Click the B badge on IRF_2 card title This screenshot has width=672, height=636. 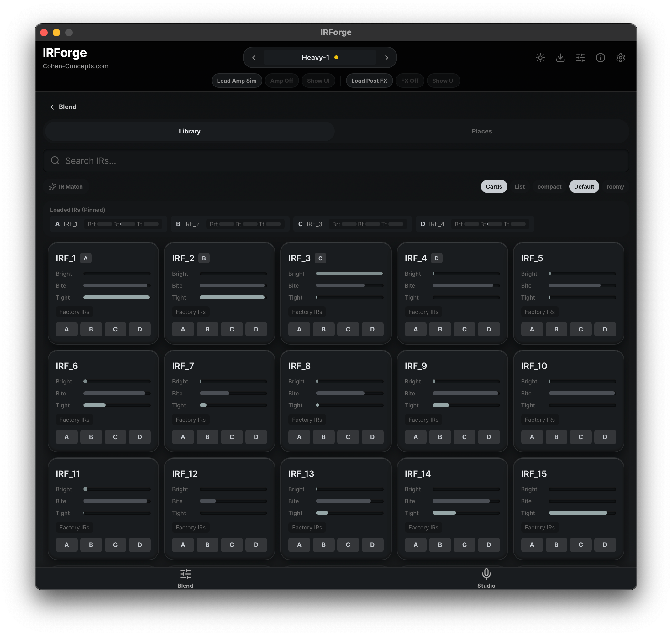204,258
